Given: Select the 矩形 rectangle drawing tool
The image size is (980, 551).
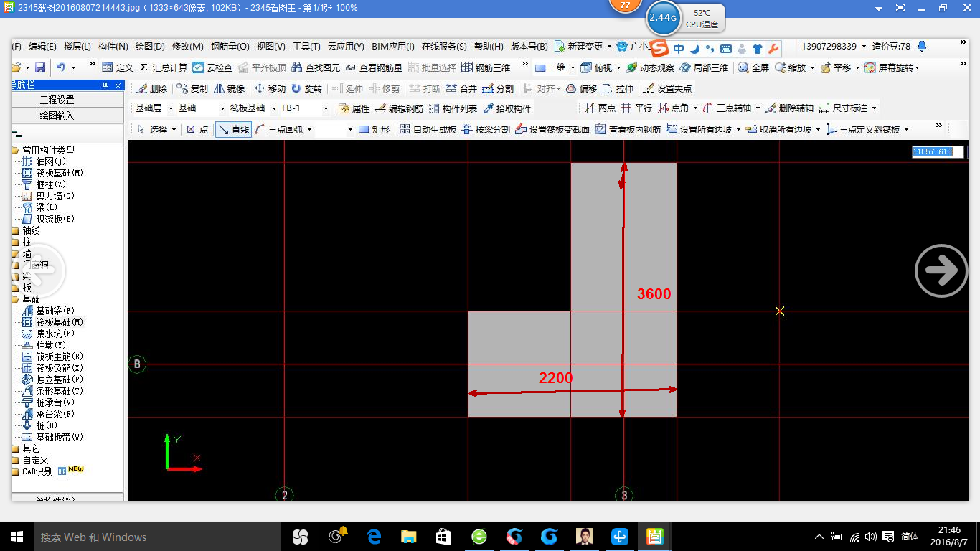Looking at the screenshot, I should click(374, 129).
